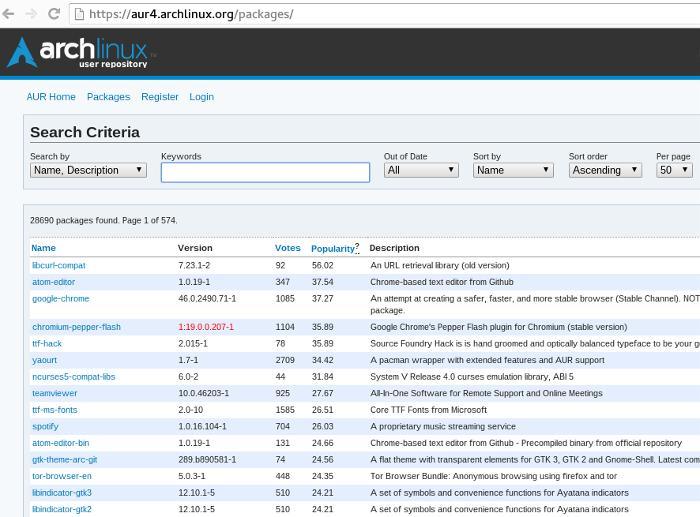This screenshot has height=517, width=700.
Task: Click the page info icon in address bar
Action: click(x=79, y=14)
